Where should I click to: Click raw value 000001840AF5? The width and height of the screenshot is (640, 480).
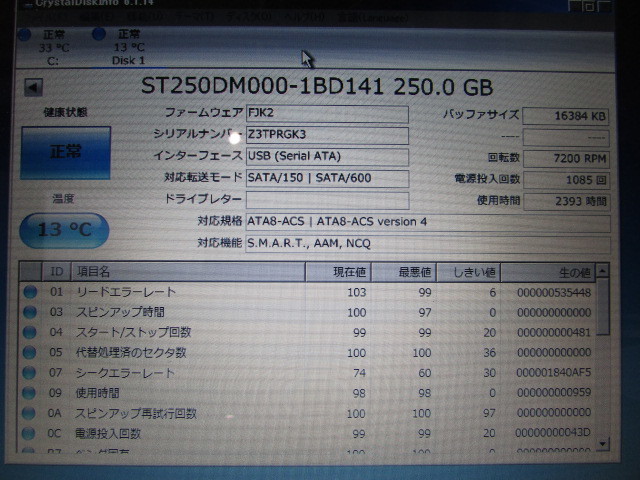pyautogui.click(x=553, y=372)
